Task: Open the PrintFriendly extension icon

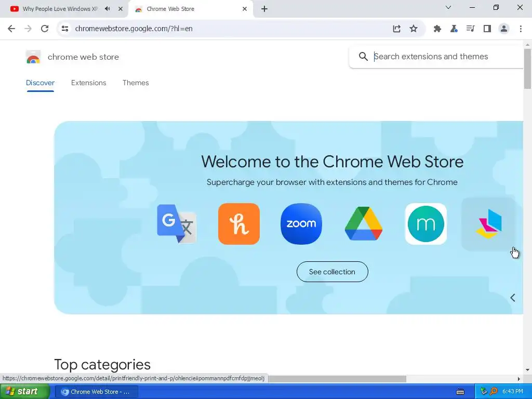Action: pyautogui.click(x=488, y=224)
